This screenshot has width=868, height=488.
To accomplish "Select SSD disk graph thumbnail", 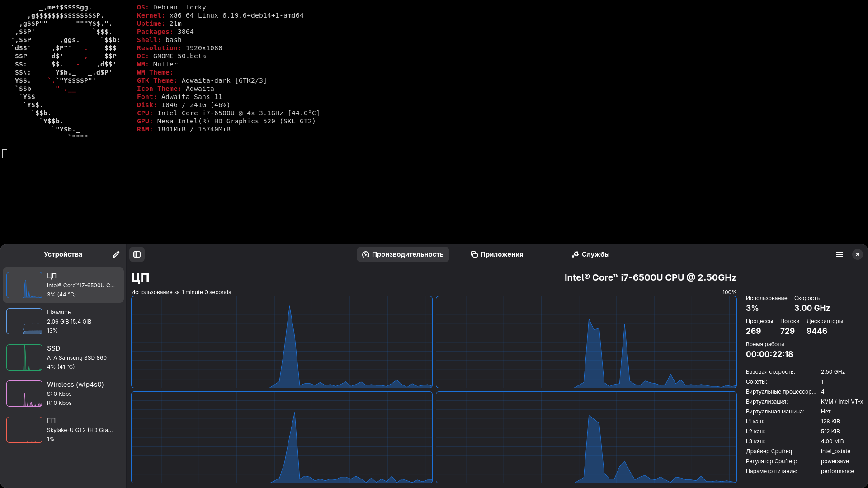I will (24, 357).
